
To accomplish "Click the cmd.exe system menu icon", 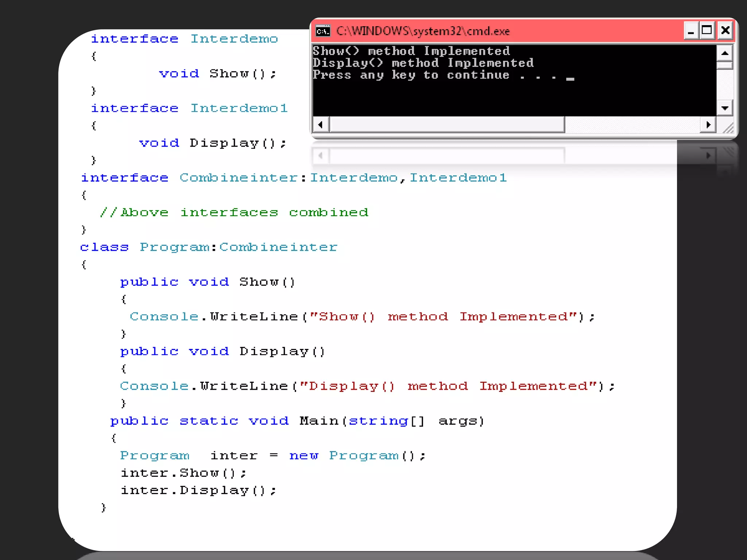I will coord(323,31).
